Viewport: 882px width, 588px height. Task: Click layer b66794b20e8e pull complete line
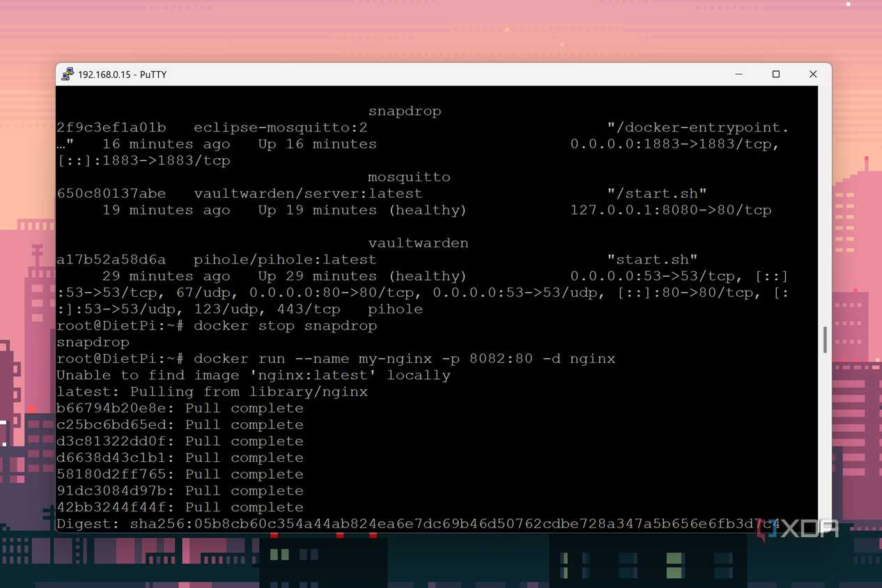180,408
